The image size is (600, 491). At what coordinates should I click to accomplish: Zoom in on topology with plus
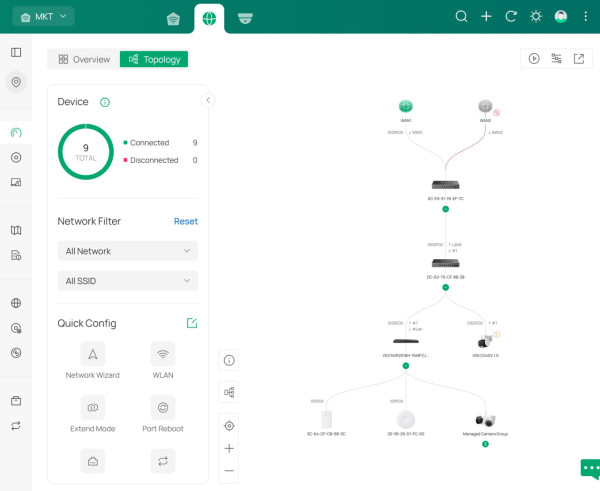[229, 449]
